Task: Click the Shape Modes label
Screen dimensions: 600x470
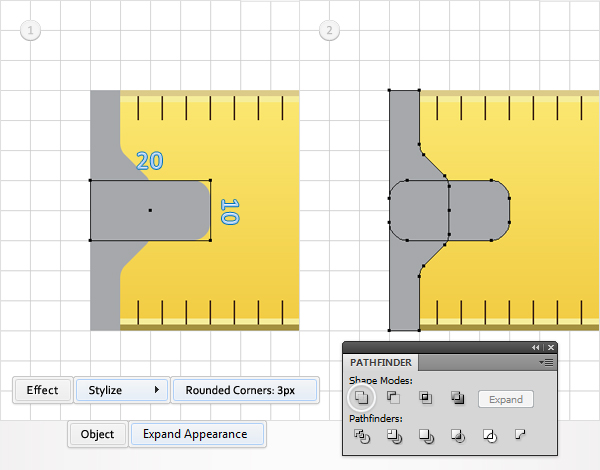Action: coord(381,380)
